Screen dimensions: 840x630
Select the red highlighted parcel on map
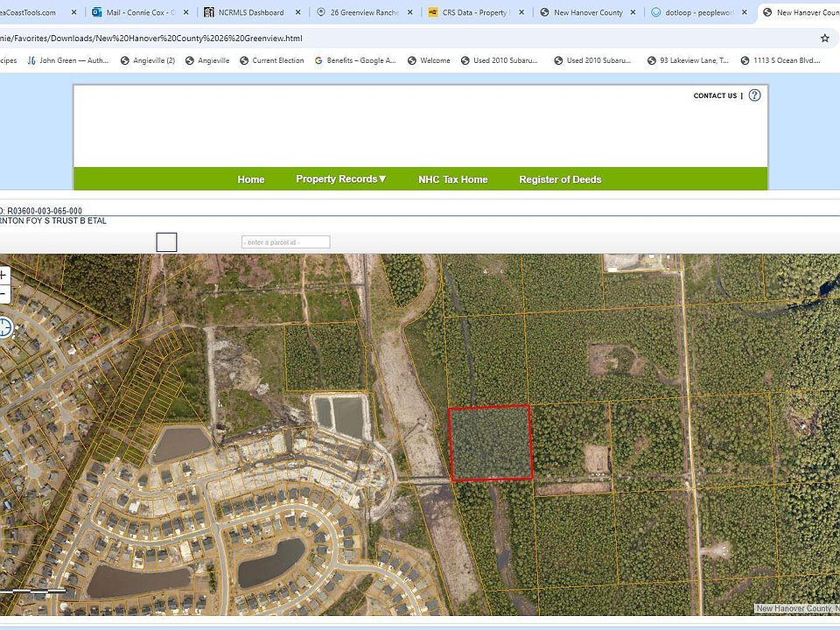pos(490,443)
